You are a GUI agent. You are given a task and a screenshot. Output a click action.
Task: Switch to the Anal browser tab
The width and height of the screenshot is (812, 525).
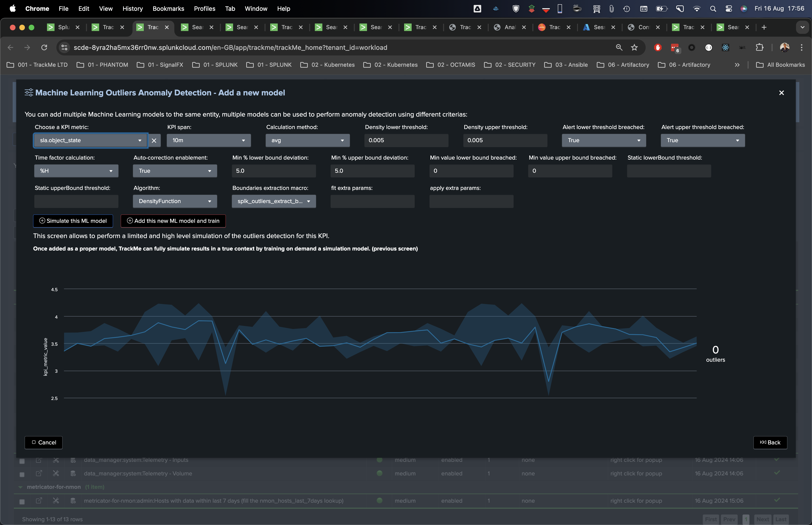click(x=510, y=27)
